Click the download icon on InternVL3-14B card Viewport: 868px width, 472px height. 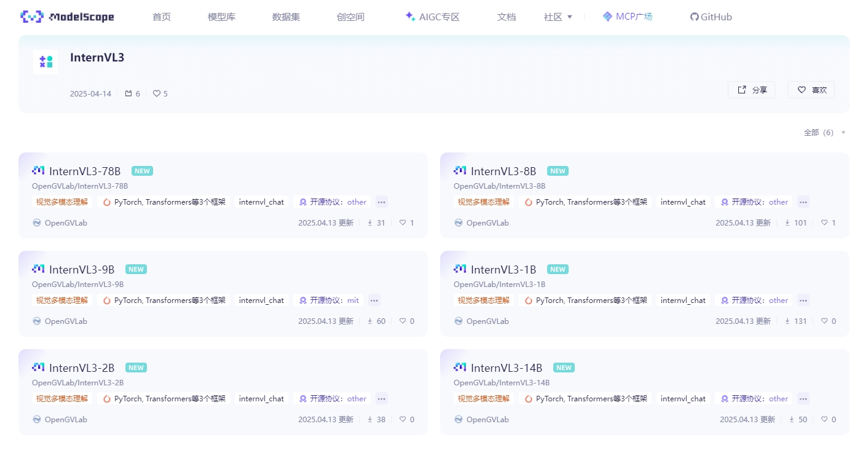pos(792,419)
